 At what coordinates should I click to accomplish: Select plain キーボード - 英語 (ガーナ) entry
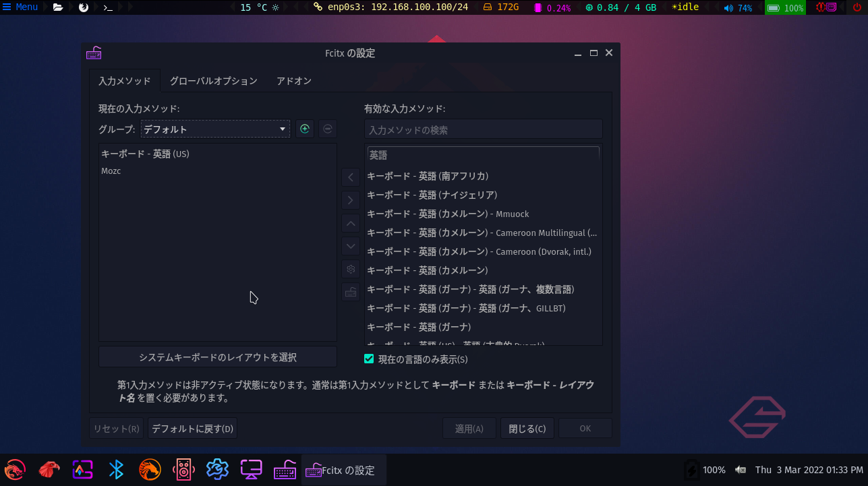pyautogui.click(x=483, y=327)
